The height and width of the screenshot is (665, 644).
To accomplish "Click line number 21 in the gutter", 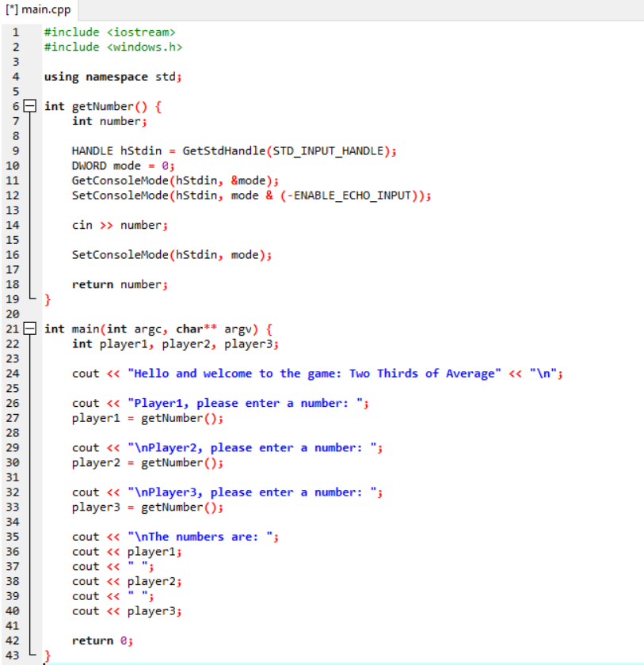I will [x=13, y=328].
